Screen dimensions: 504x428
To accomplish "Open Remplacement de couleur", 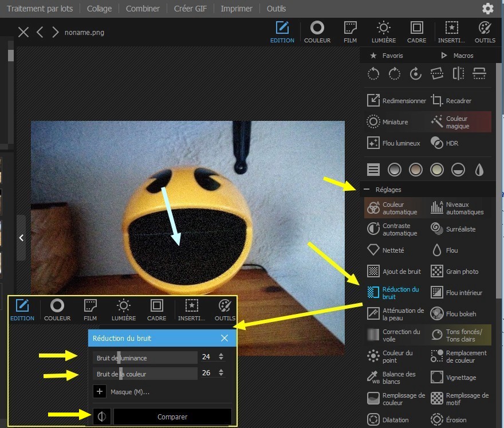I will [459, 356].
